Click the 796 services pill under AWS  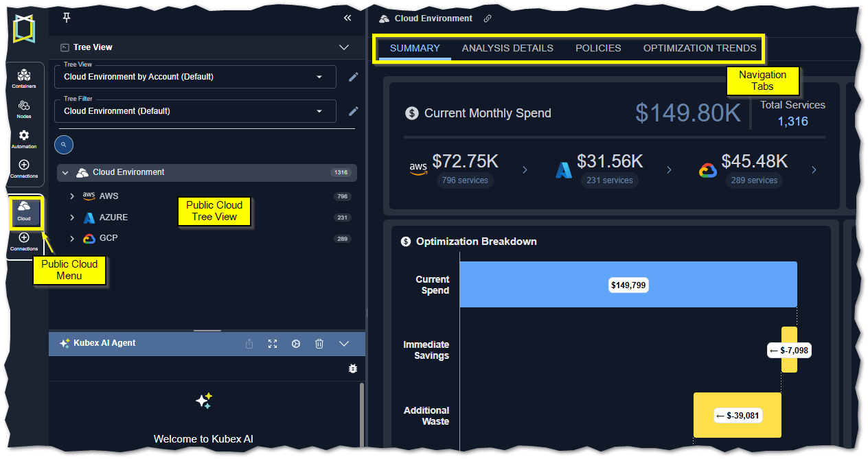(465, 180)
